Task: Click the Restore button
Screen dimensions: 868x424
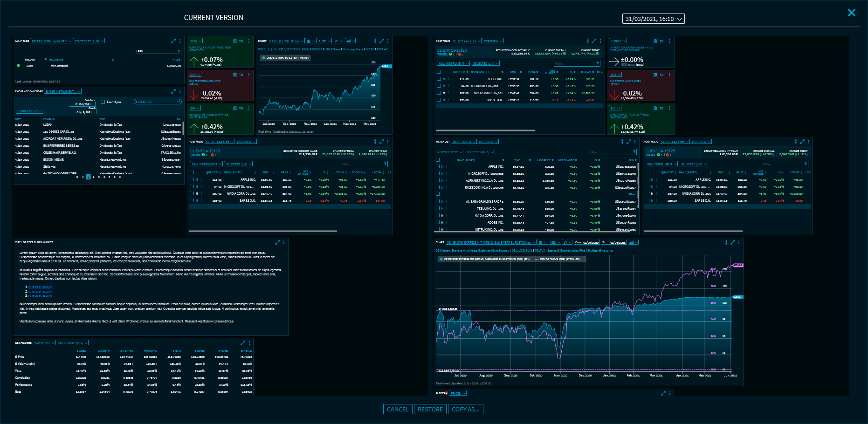Action: [430, 409]
